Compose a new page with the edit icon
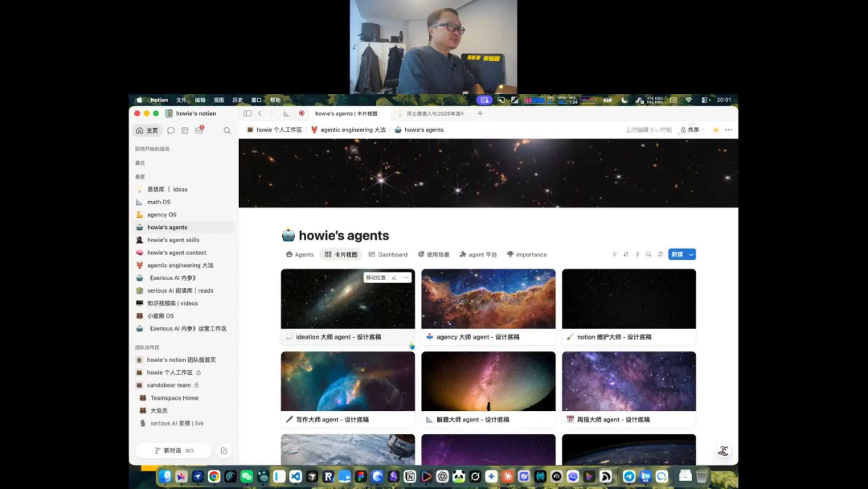Viewport: 868px width, 489px height. click(223, 450)
